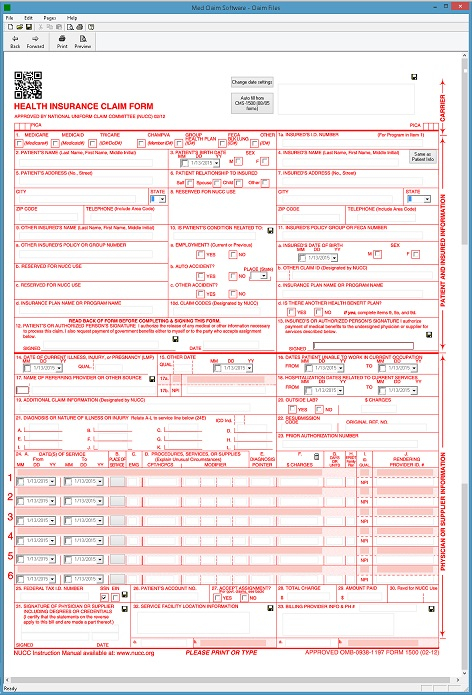Open the Help menu

(72, 18)
